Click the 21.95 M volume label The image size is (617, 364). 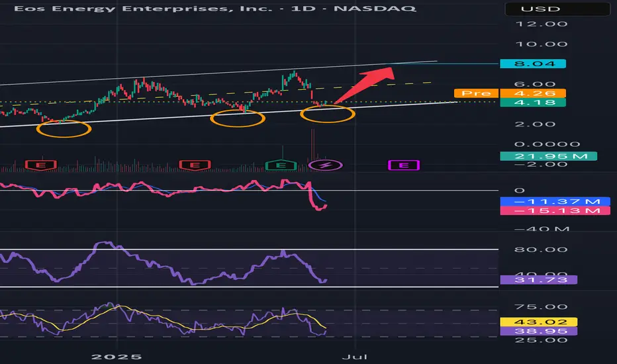pyautogui.click(x=549, y=156)
